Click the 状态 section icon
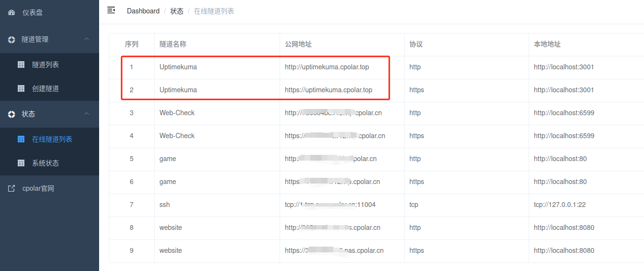The width and height of the screenshot is (644, 271). (x=11, y=114)
